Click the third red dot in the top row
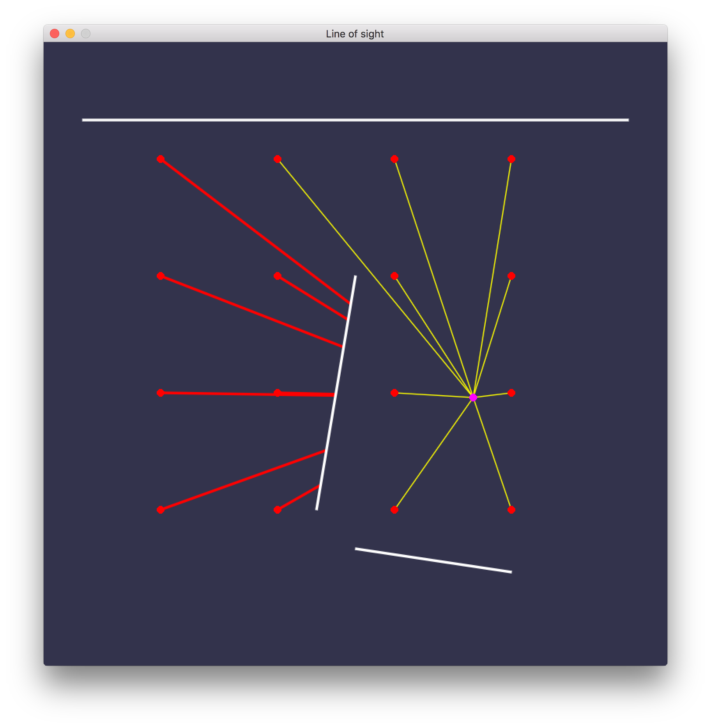The image size is (711, 728). (394, 159)
